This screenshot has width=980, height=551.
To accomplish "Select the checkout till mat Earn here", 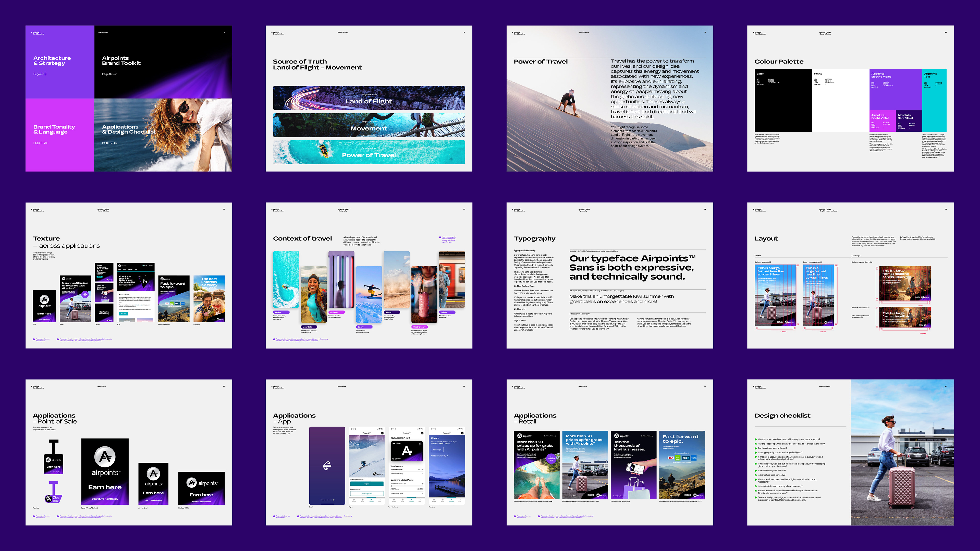I will (x=201, y=488).
